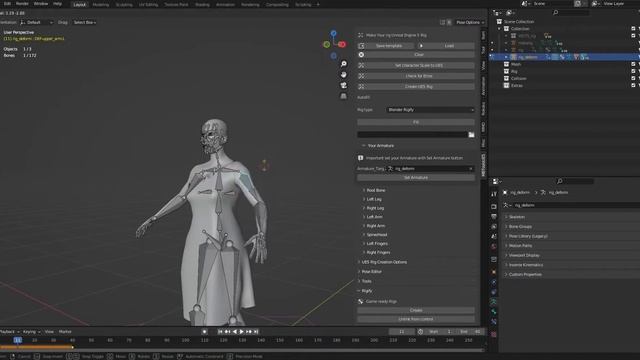Click the blue Z axis gizmo ball
Viewport: 640px width, 360px height.
(x=333, y=33)
